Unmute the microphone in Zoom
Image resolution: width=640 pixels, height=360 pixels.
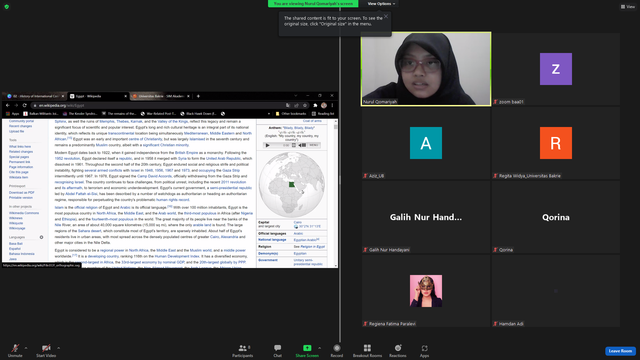click(x=15, y=350)
